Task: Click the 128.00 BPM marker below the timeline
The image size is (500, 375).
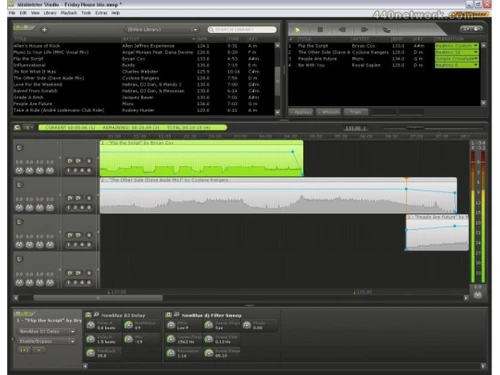Action: click(x=363, y=292)
